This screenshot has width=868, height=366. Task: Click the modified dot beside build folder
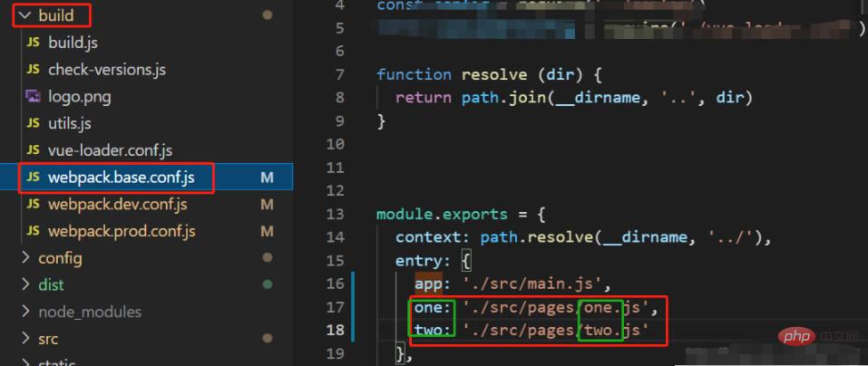(x=268, y=15)
